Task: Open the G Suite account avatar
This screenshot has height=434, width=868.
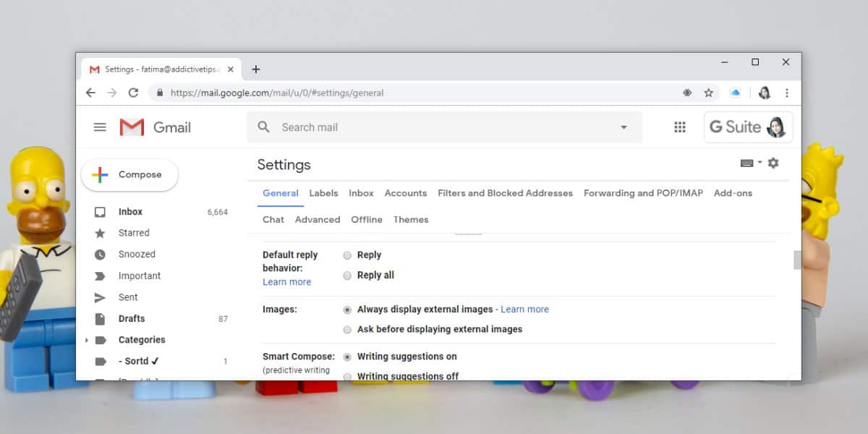Action: click(x=776, y=127)
